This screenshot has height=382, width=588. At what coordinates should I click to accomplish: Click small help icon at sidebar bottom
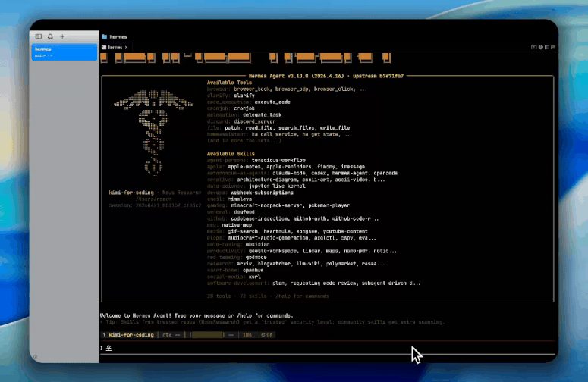[35, 357]
